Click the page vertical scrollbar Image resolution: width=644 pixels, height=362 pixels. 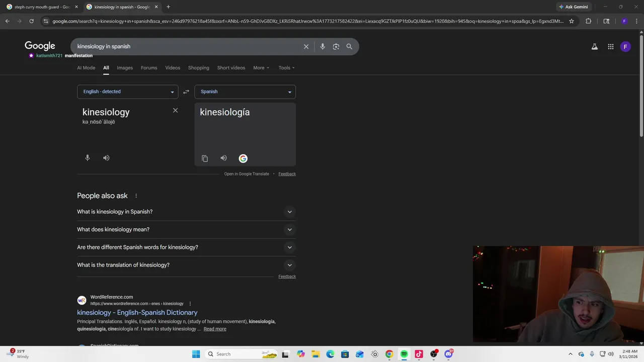(641, 85)
